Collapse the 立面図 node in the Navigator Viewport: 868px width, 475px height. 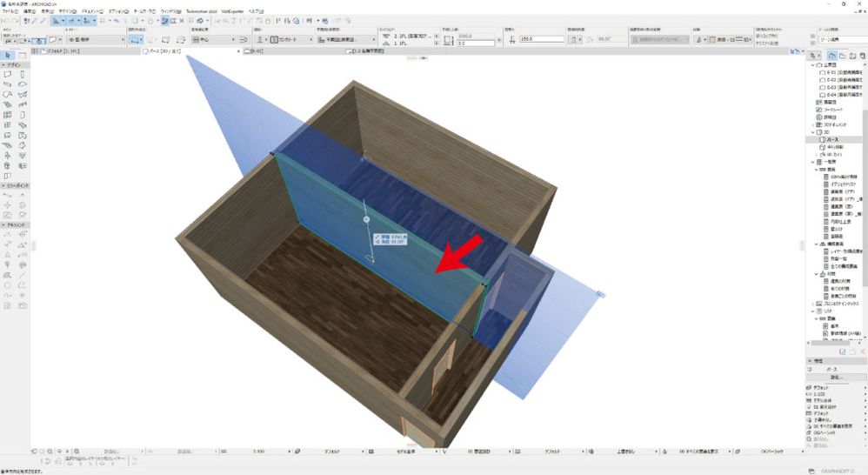[812, 64]
